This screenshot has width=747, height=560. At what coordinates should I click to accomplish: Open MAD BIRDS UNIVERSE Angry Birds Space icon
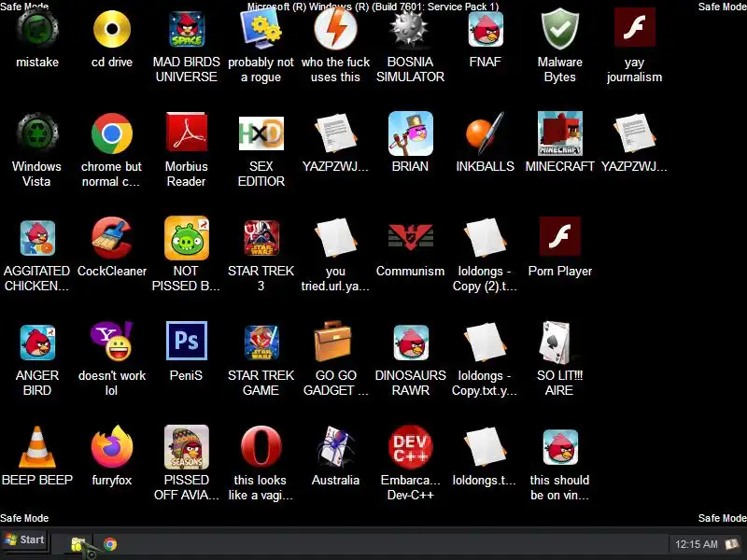[x=187, y=29]
